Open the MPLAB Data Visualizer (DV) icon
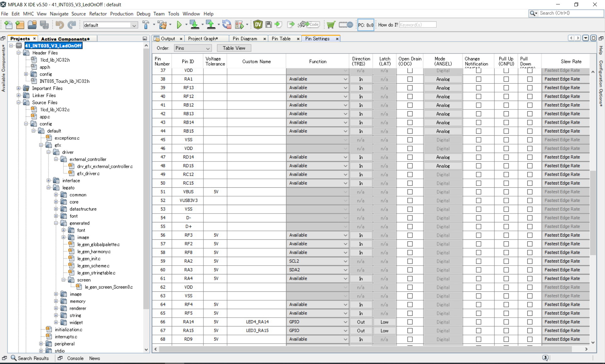 tap(258, 25)
